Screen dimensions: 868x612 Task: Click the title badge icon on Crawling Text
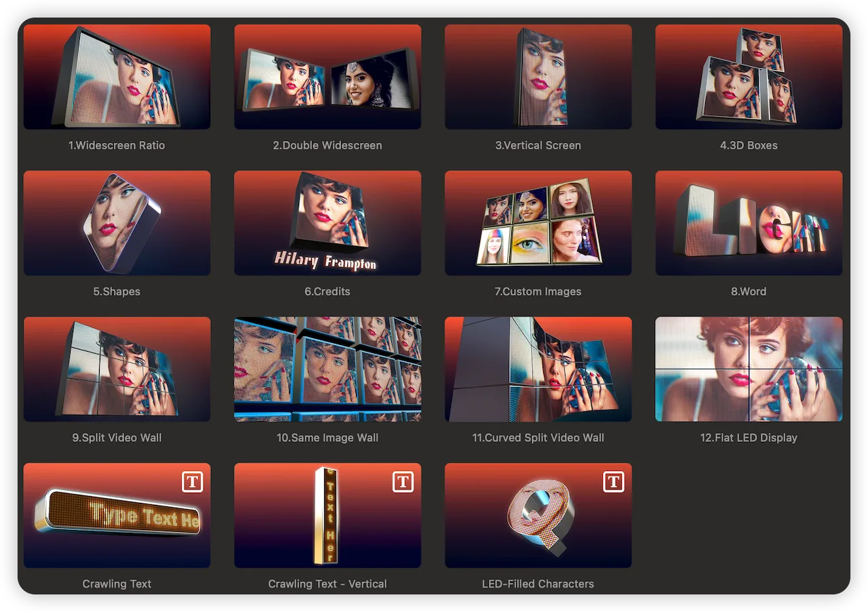193,482
